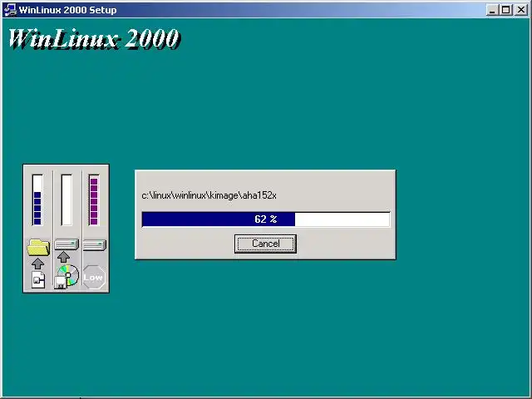Click the Low disk space indicator
The width and height of the screenshot is (532, 399).
tap(94, 278)
